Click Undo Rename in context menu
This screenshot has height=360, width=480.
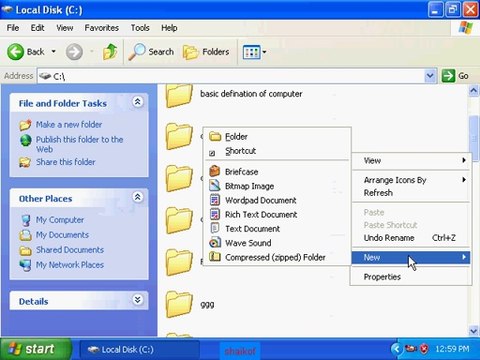[x=411, y=238]
